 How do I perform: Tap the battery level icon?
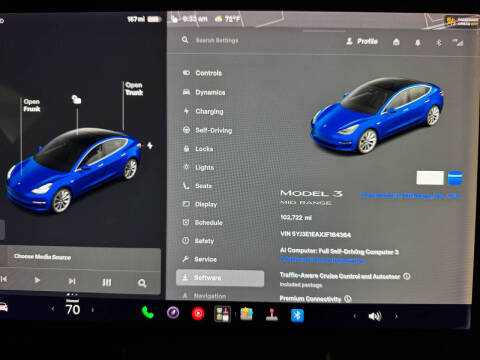coord(154,19)
